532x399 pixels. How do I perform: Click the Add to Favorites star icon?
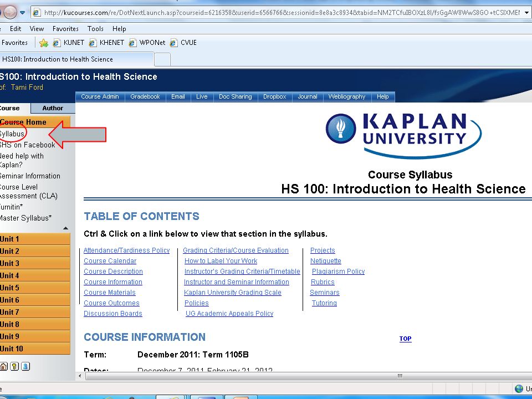click(43, 43)
